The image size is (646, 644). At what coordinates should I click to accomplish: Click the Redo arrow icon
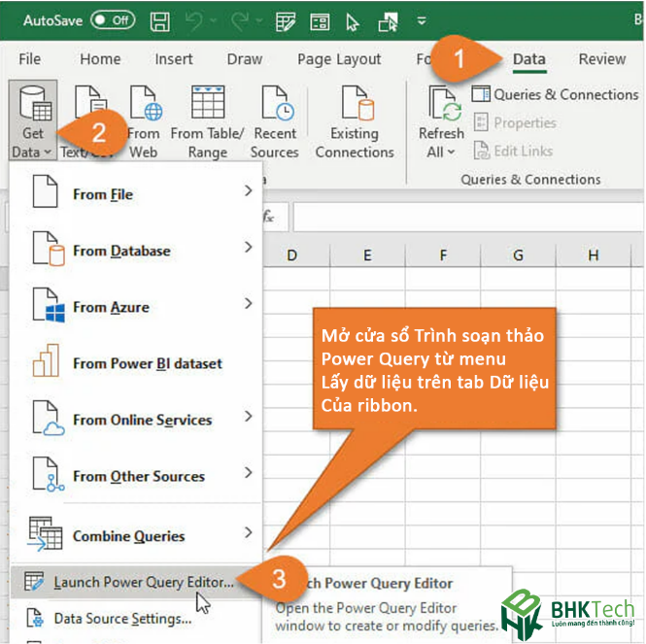click(240, 20)
